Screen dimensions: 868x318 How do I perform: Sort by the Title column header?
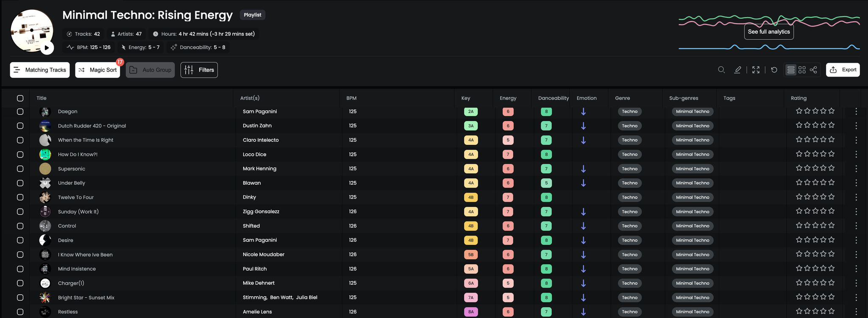pyautogui.click(x=42, y=98)
